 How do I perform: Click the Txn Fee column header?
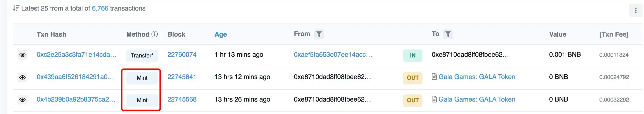(x=614, y=34)
